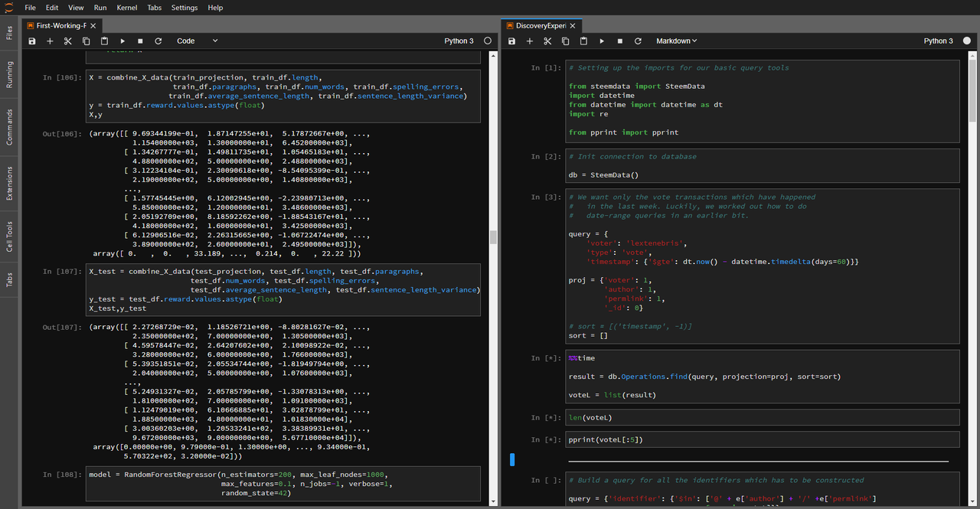Open the Kernel menu
The height and width of the screenshot is (509, 980).
[x=127, y=8]
